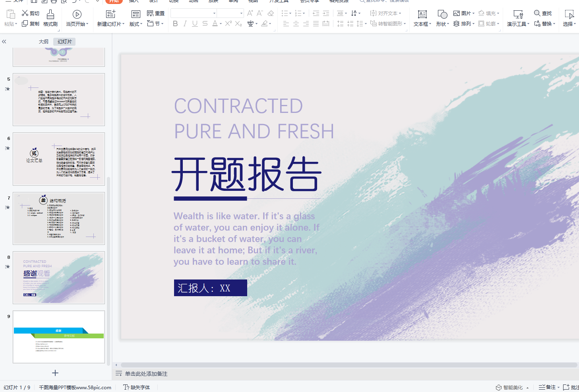The height and width of the screenshot is (392, 579).
Task: Justify text alignment icon
Action: (x=316, y=23)
